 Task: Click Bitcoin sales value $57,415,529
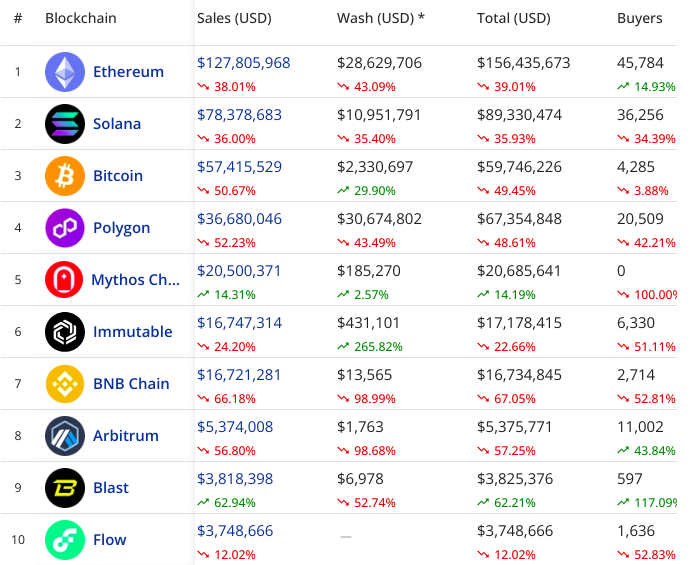239,167
